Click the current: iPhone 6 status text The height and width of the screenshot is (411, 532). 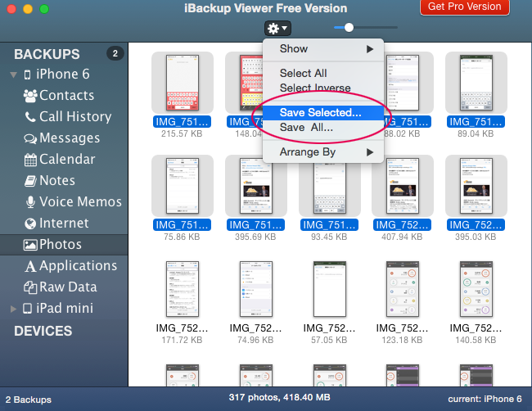[x=485, y=399]
